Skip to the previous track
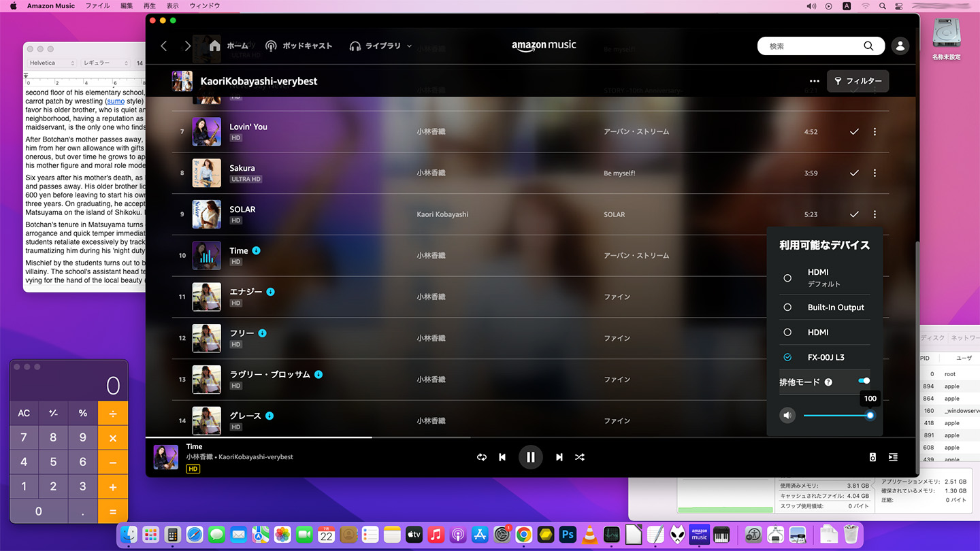Viewport: 980px width, 551px height. (x=502, y=457)
